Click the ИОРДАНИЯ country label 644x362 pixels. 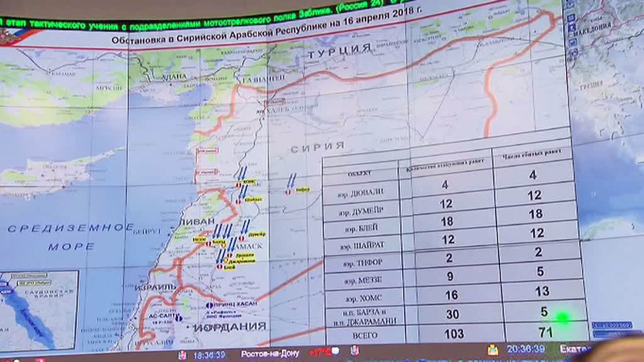(x=230, y=327)
